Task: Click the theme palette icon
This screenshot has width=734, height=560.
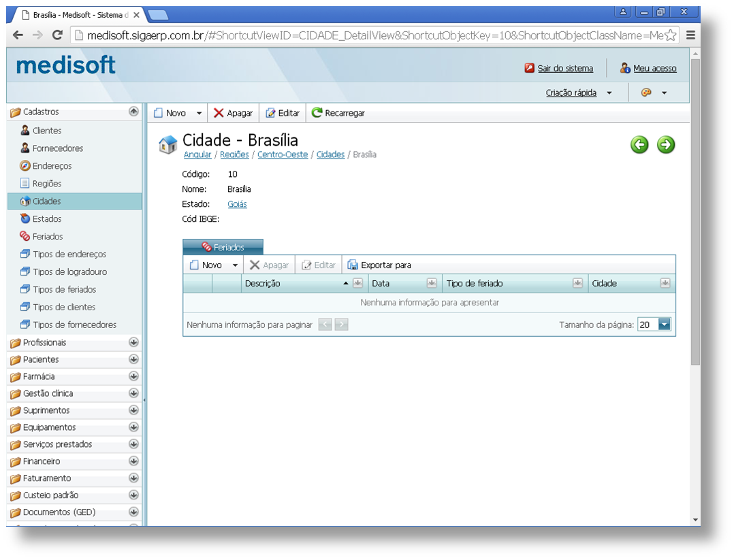Action: pyautogui.click(x=646, y=93)
